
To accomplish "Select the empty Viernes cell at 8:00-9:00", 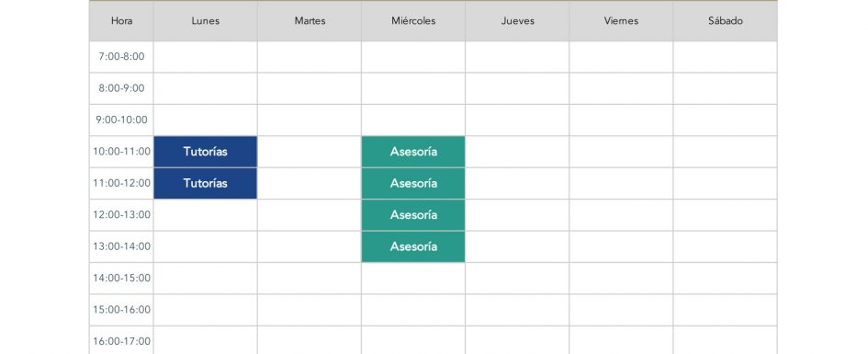I will click(621, 88).
